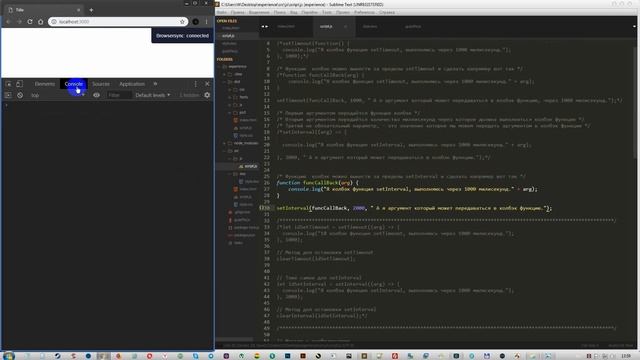Open the Preferences menu in Sublime Text
Screen dimensions: 640x360
364,12
